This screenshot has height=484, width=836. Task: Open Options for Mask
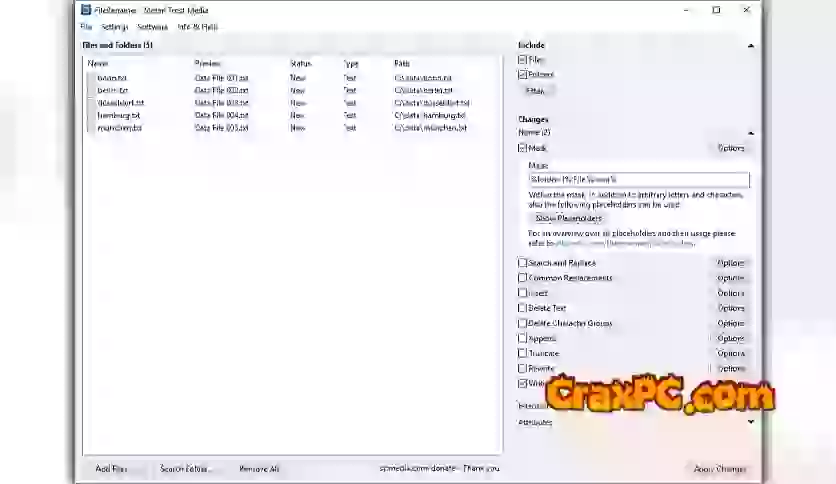click(x=730, y=148)
